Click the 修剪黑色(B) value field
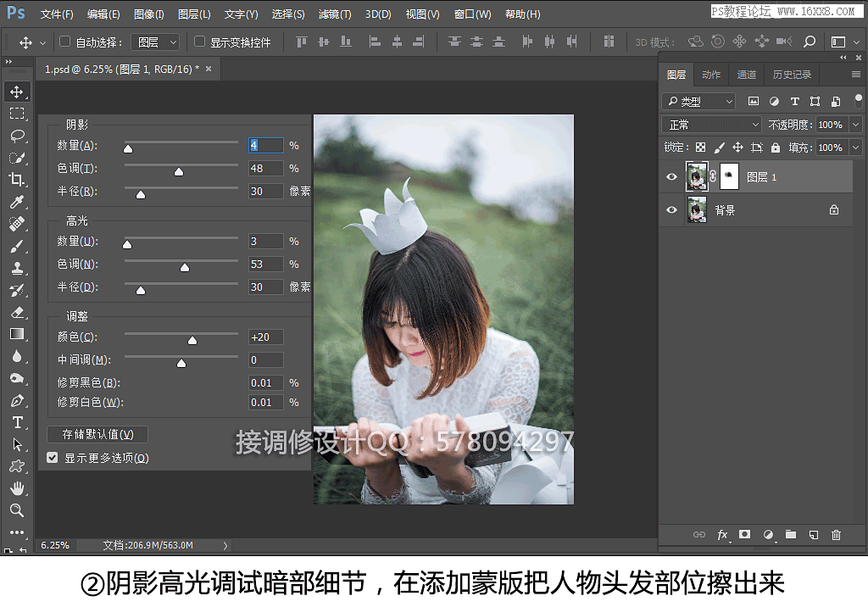Viewport: 868px width, 607px height. pos(265,382)
